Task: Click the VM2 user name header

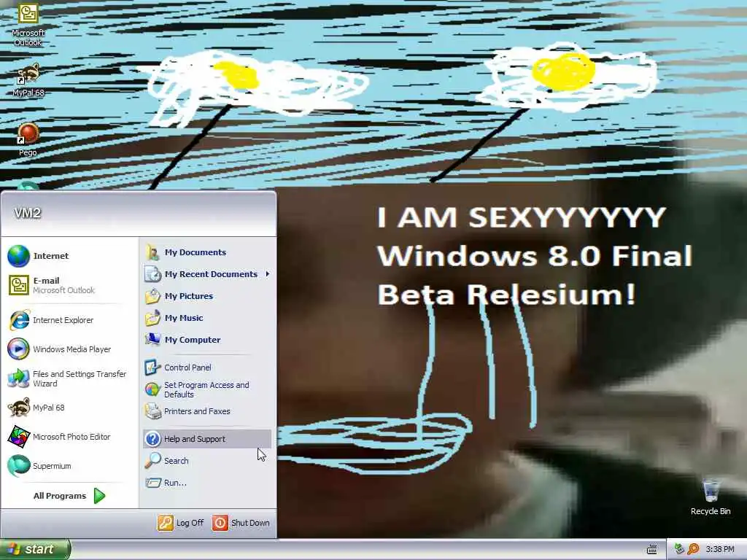Action: click(x=28, y=213)
